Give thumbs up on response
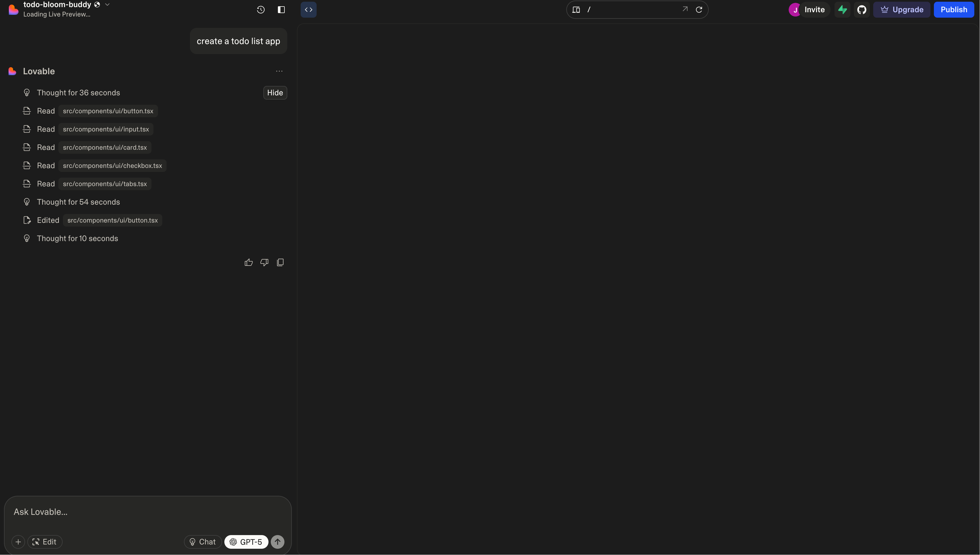The image size is (980, 555). coord(249,262)
